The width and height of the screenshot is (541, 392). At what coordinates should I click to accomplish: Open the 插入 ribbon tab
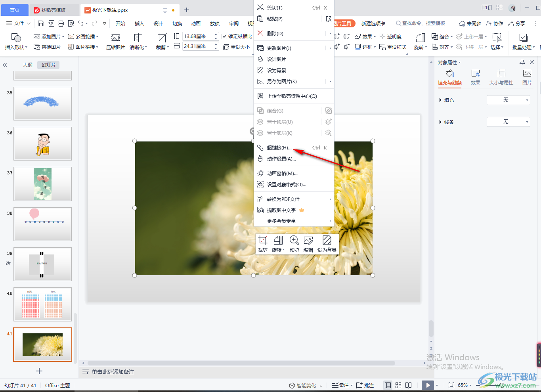[140, 23]
